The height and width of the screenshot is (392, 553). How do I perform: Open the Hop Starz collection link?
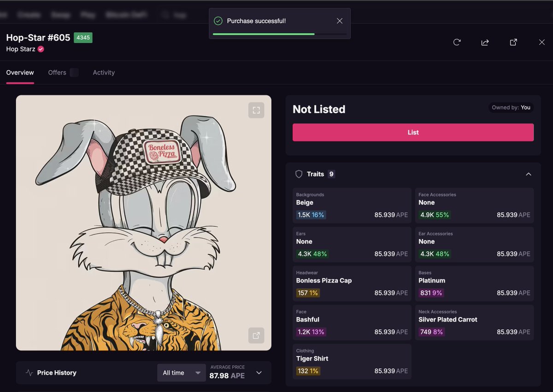[x=21, y=49]
